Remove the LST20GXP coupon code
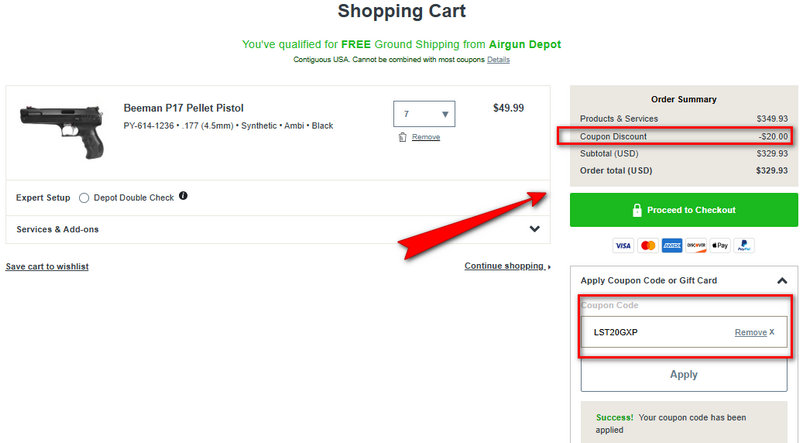 point(755,332)
